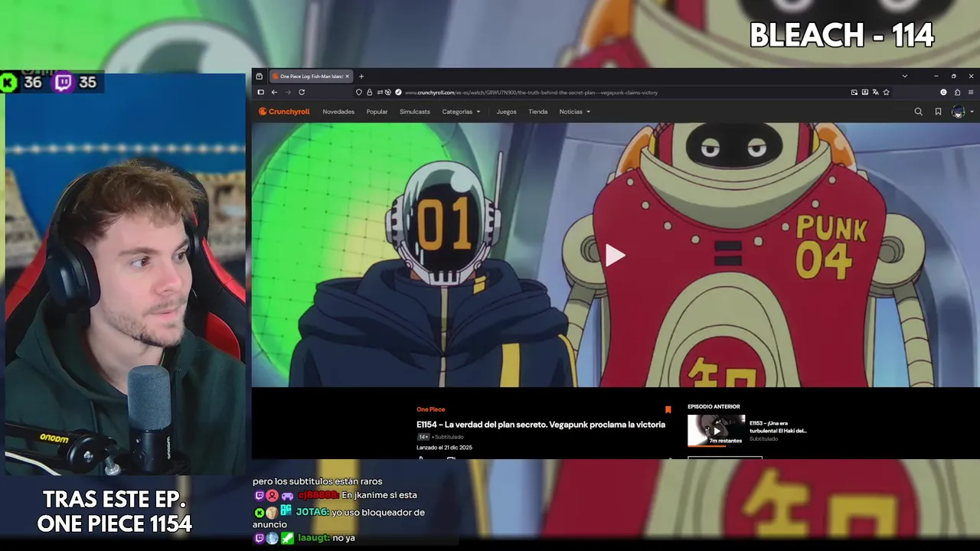Click the 'EPISODIO ANTERIOR' heading
Screen dimensions: 980x551
point(714,406)
